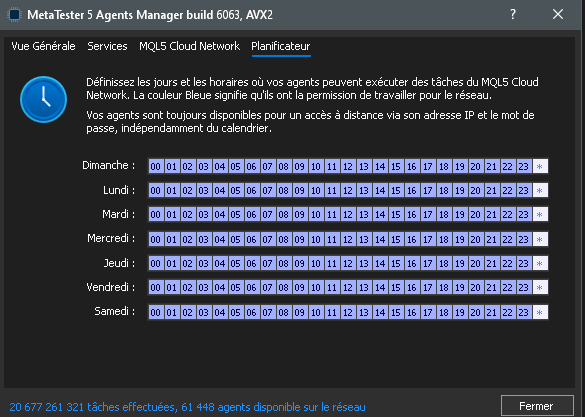
Task: Open the Services tab
Action: pyautogui.click(x=107, y=46)
